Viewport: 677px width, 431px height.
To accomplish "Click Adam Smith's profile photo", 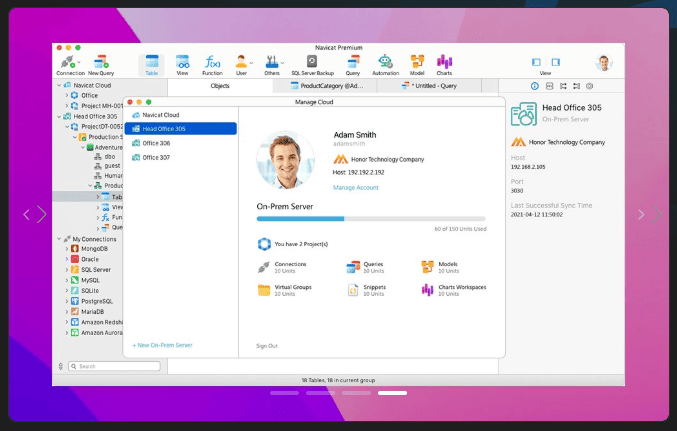I will click(285, 160).
